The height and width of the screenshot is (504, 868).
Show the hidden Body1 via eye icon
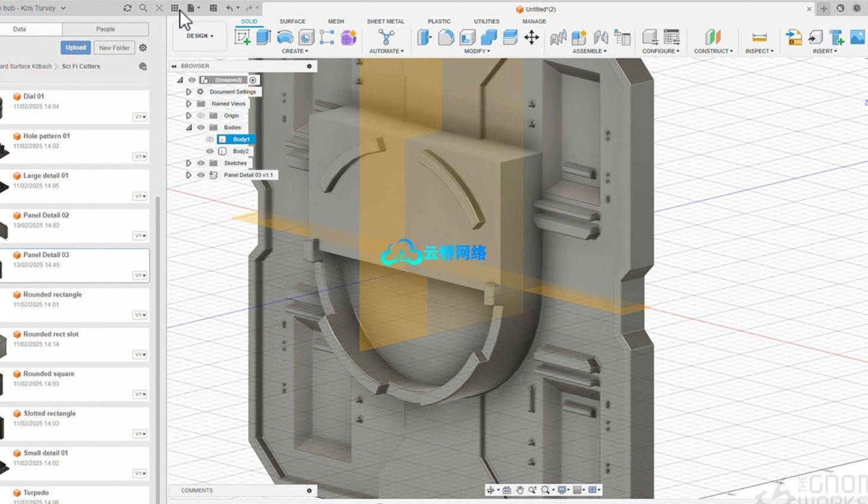click(209, 139)
